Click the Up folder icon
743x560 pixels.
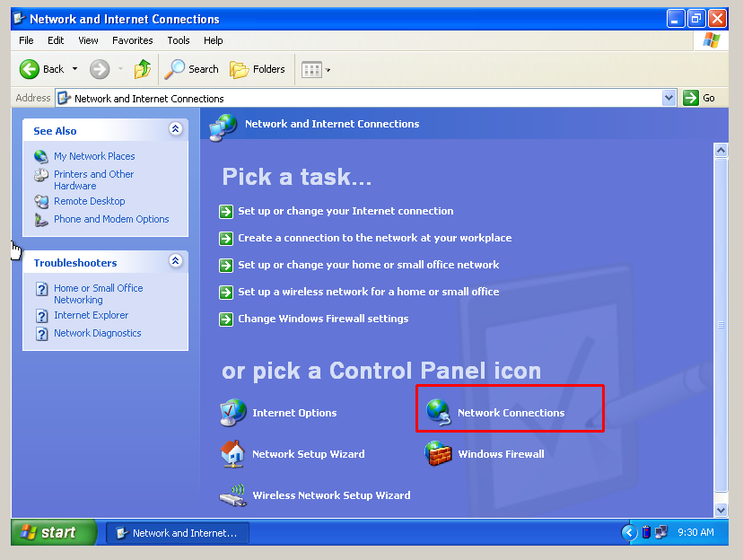143,69
